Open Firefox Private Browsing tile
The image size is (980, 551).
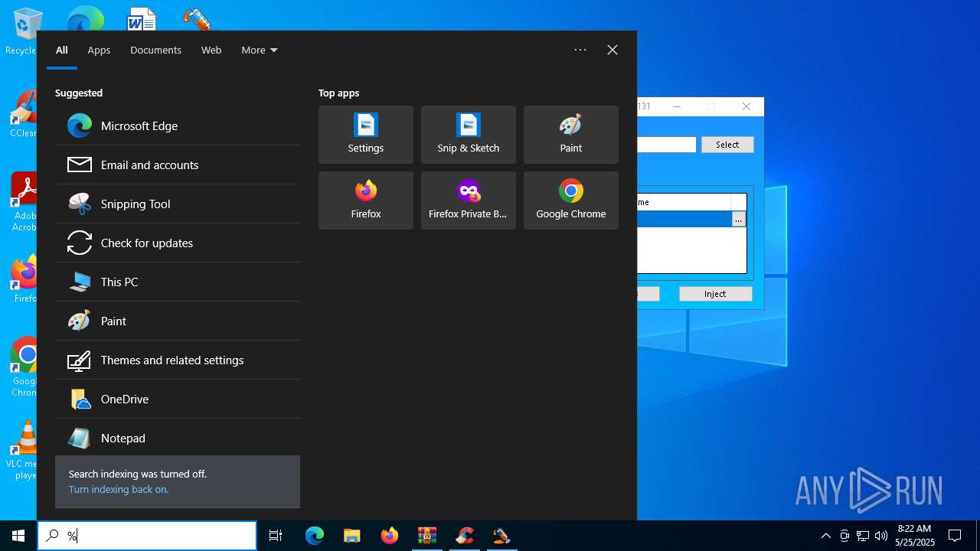(x=469, y=201)
